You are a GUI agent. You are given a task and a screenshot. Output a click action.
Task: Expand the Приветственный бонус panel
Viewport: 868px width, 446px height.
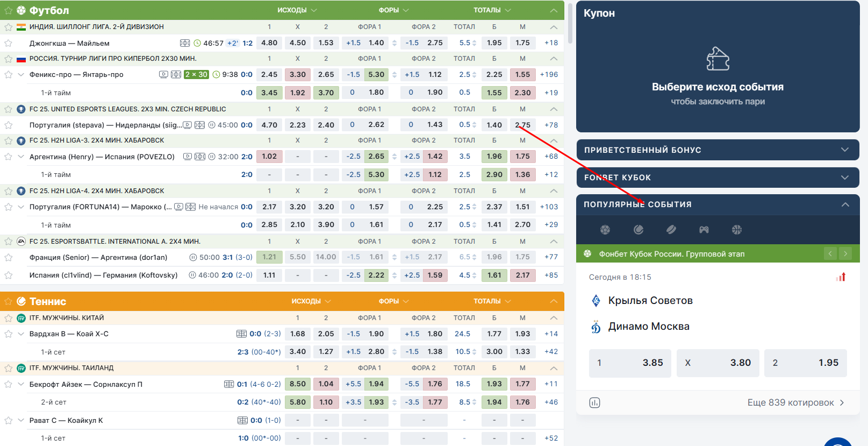pos(844,150)
